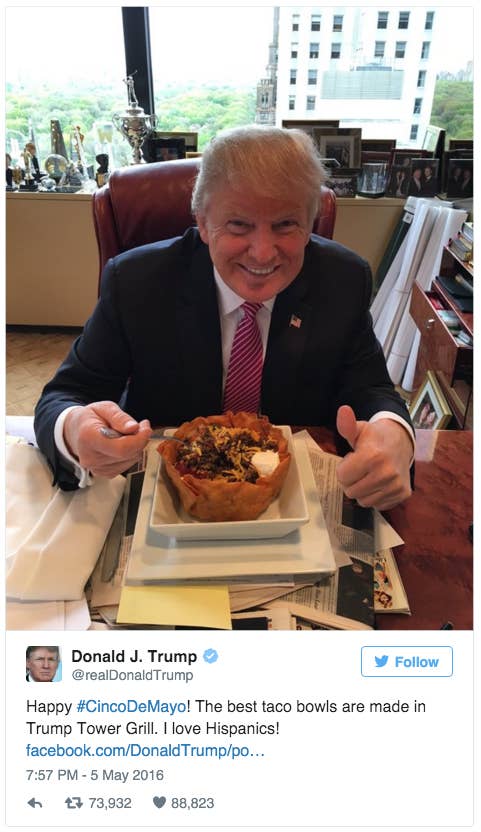Click the Twitter bird on Follow button
481x832 pixels.
(x=381, y=661)
